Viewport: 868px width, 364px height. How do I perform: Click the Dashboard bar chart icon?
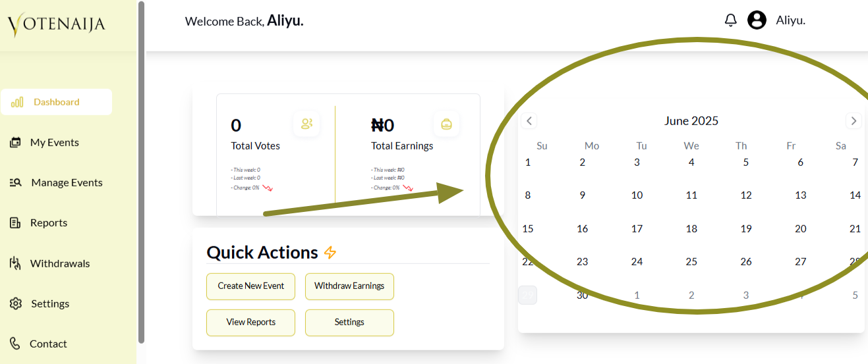tap(17, 102)
